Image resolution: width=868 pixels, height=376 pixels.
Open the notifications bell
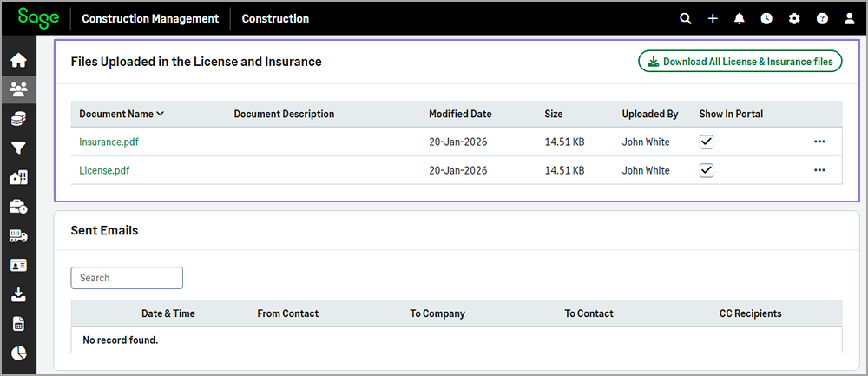[x=740, y=18]
